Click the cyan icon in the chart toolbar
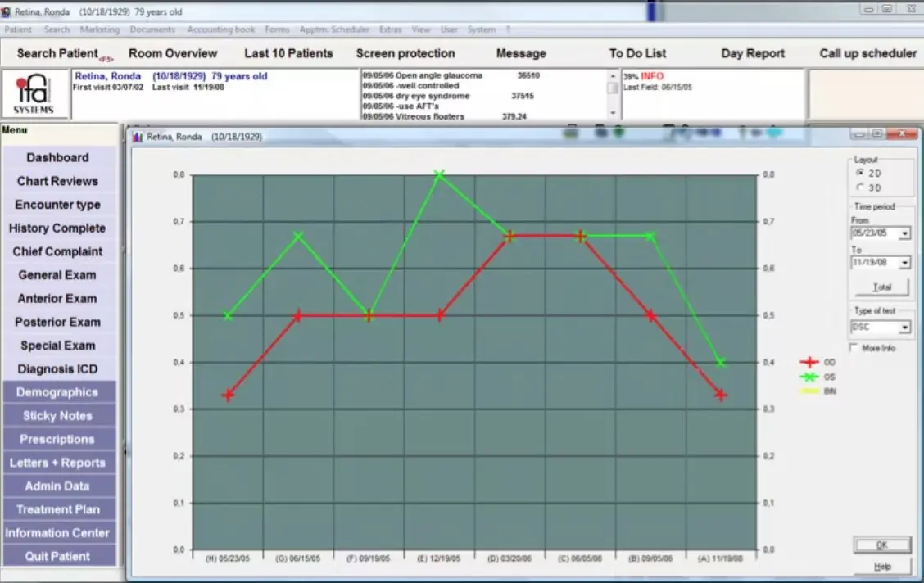The width and height of the screenshot is (924, 583). click(x=775, y=132)
